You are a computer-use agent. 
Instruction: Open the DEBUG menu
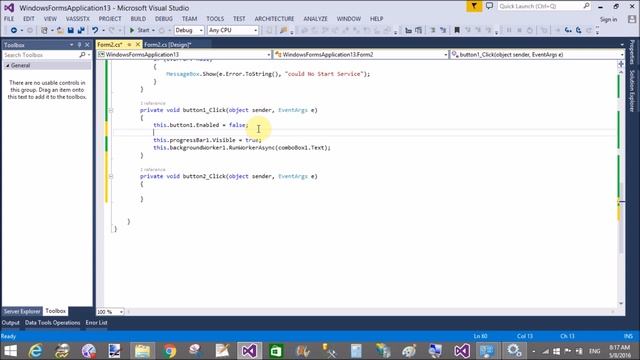click(164, 19)
